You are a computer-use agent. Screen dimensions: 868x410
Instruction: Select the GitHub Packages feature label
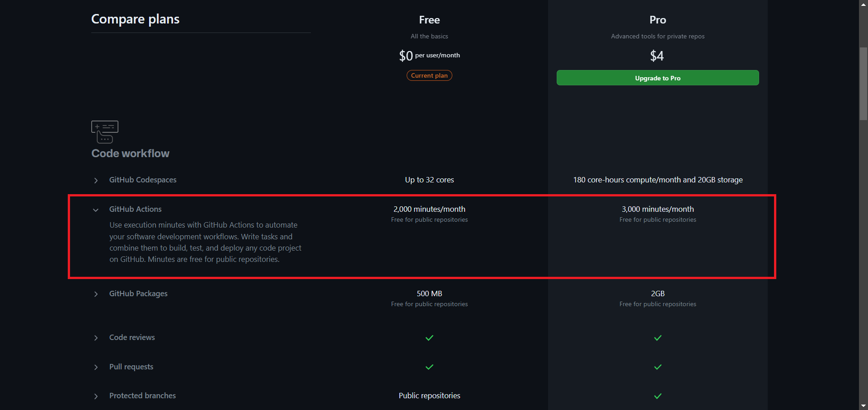pos(138,294)
